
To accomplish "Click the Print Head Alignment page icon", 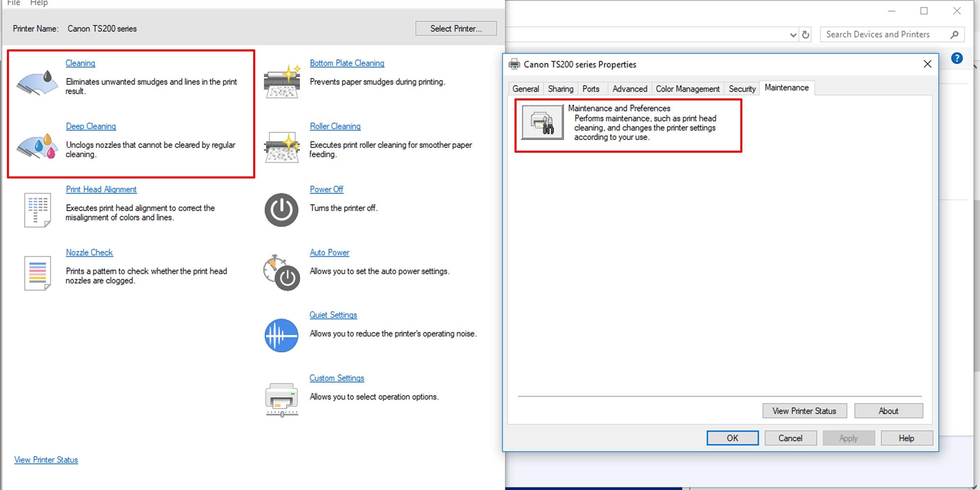I will pos(38,210).
